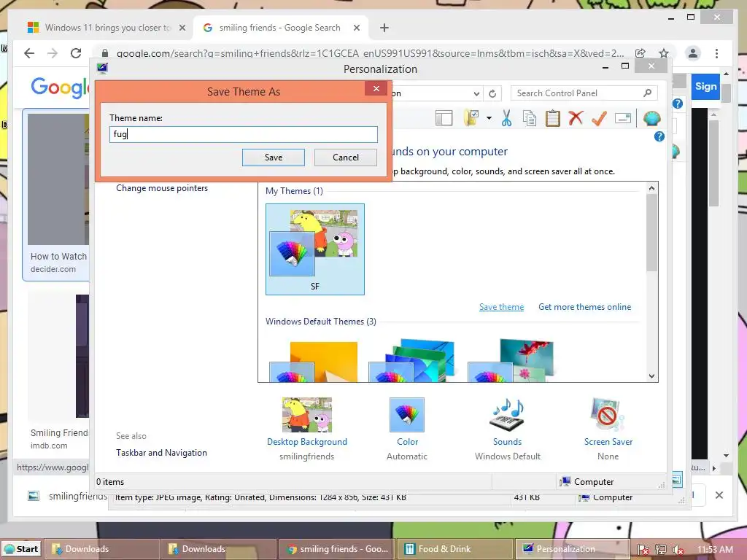Viewport: 747px width, 560px height.
Task: Click the Save theme link
Action: tap(501, 307)
